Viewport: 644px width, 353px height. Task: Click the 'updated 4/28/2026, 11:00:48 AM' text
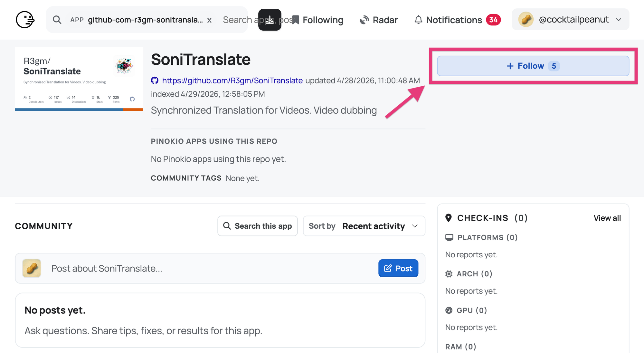point(363,81)
